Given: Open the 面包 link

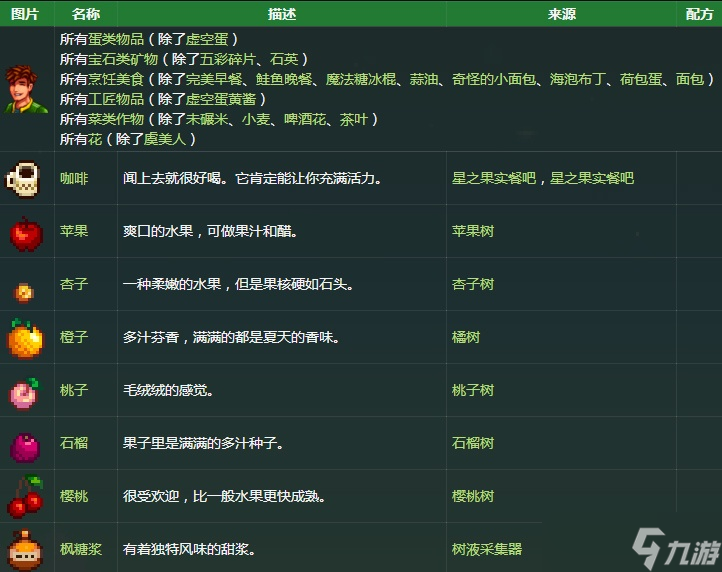Looking at the screenshot, I should point(690,79).
